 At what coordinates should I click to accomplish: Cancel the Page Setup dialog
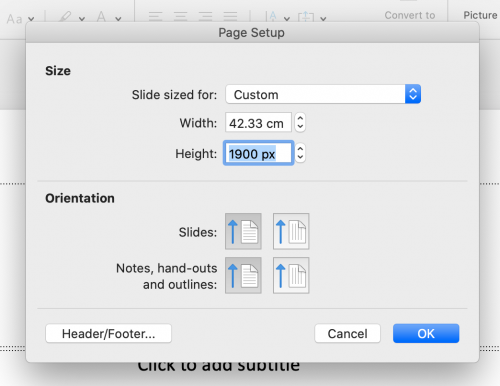347,333
